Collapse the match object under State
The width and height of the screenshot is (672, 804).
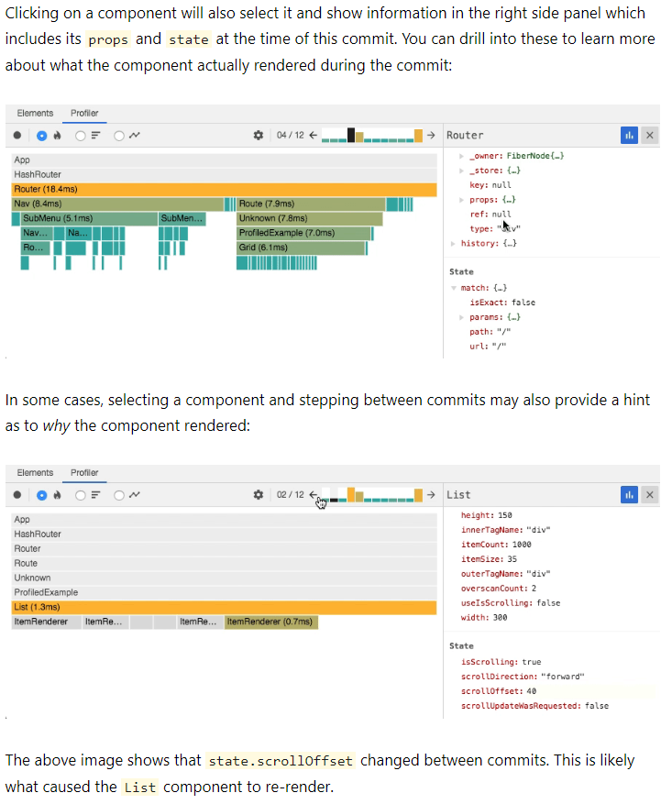click(452, 286)
